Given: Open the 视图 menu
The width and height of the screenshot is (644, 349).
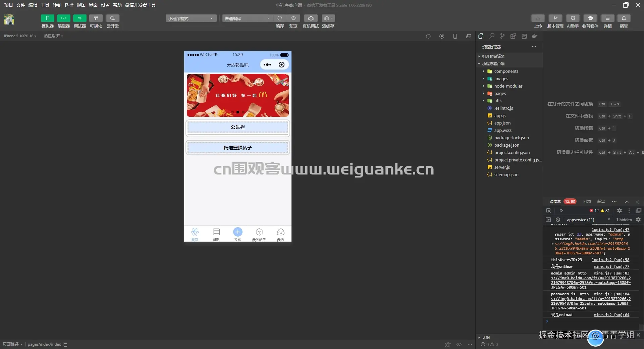Looking at the screenshot, I should pyautogui.click(x=81, y=5).
